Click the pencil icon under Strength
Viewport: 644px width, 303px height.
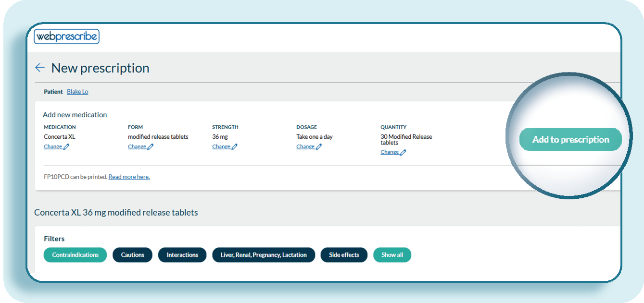[235, 147]
